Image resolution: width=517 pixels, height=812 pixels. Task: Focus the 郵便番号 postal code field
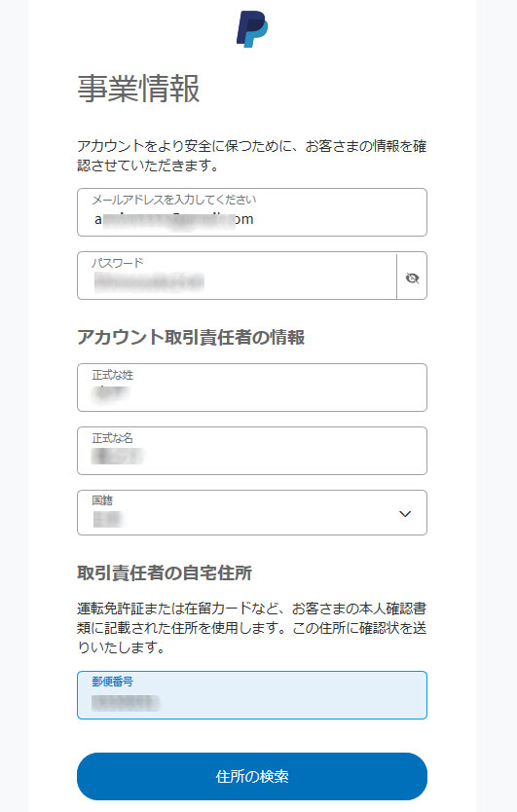pos(252,695)
